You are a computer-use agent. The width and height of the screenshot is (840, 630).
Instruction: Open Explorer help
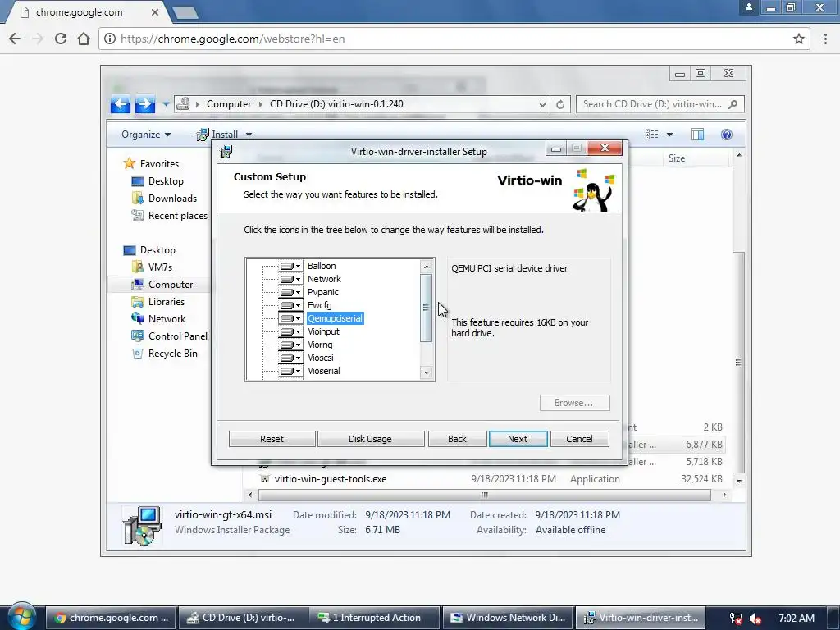click(x=727, y=135)
